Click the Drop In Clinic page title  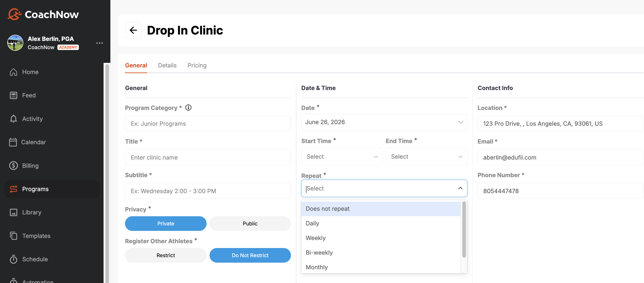(185, 30)
